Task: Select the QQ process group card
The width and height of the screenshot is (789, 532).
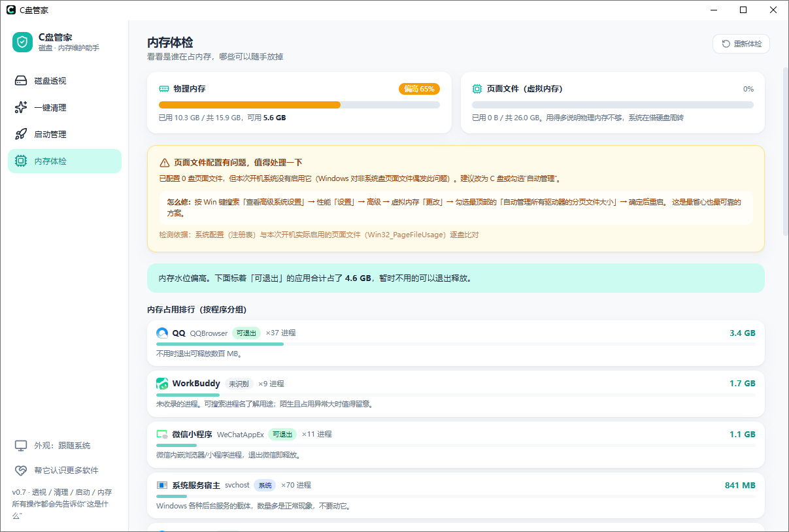Action: pos(456,343)
